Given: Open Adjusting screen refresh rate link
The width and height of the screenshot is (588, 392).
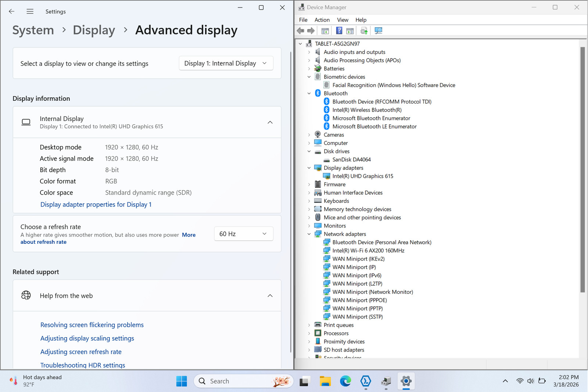Looking at the screenshot, I should click(81, 352).
